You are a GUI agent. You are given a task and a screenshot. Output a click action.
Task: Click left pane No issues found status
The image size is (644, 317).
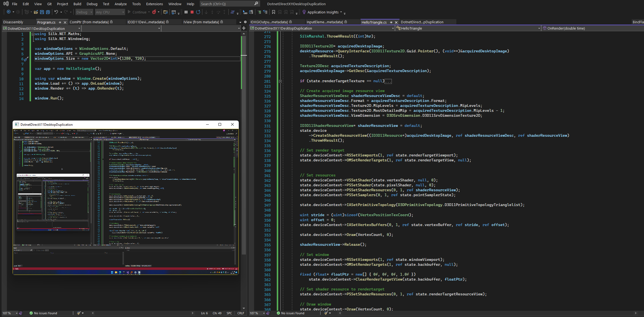[43, 313]
